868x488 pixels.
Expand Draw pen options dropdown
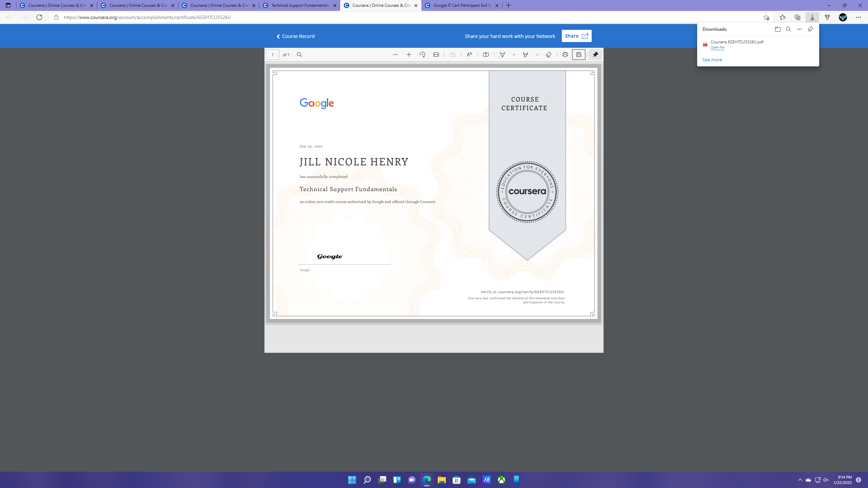point(514,55)
